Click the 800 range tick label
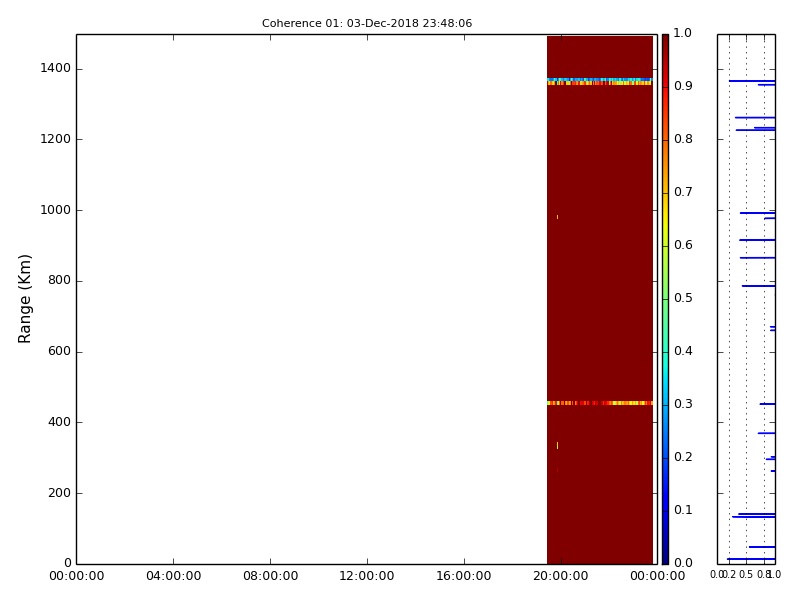The width and height of the screenshot is (800, 600). click(x=59, y=281)
